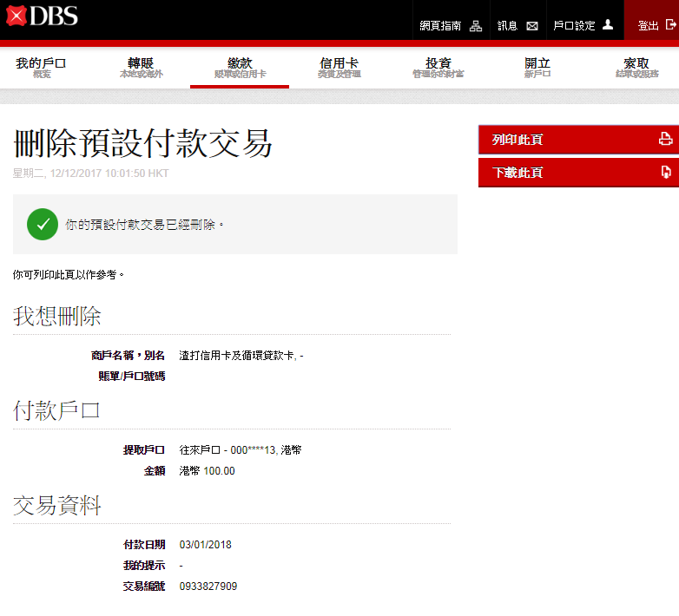
Task: Click the download icon on 下載此頁
Action: coord(665,172)
